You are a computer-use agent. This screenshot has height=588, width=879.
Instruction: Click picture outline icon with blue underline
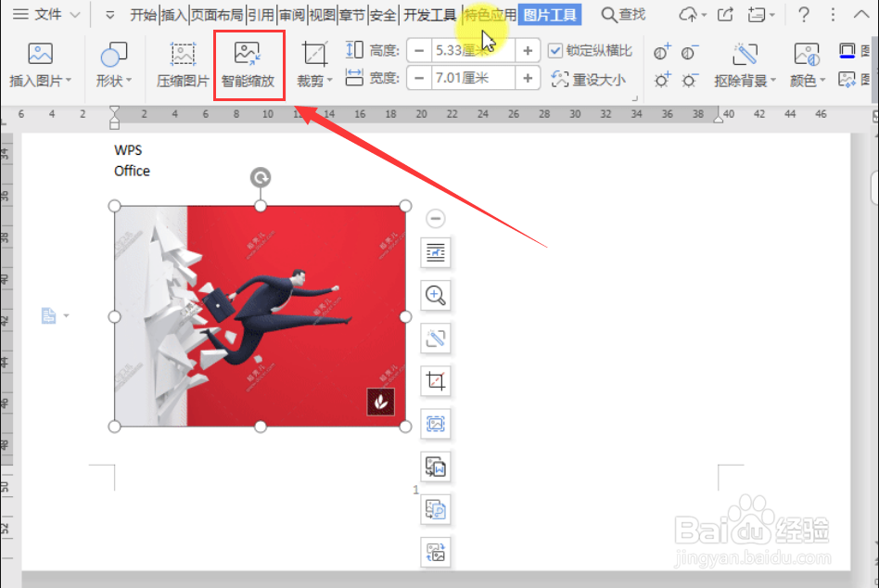847,51
